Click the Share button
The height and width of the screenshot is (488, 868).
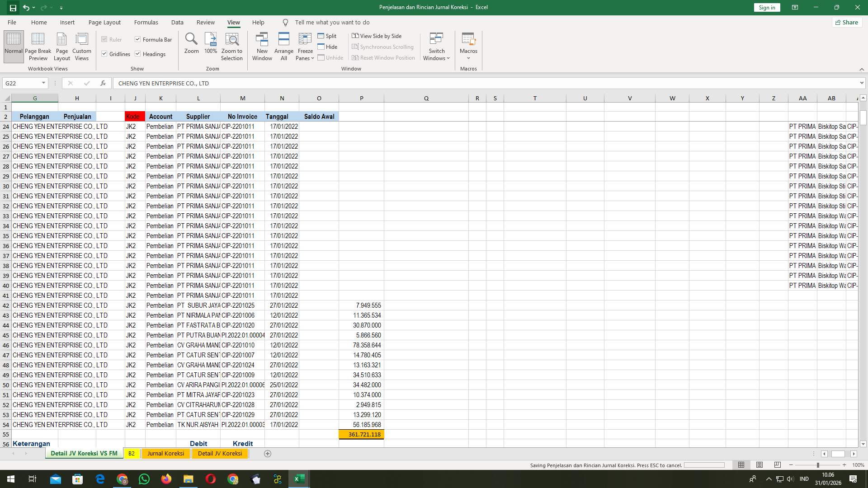click(x=846, y=22)
